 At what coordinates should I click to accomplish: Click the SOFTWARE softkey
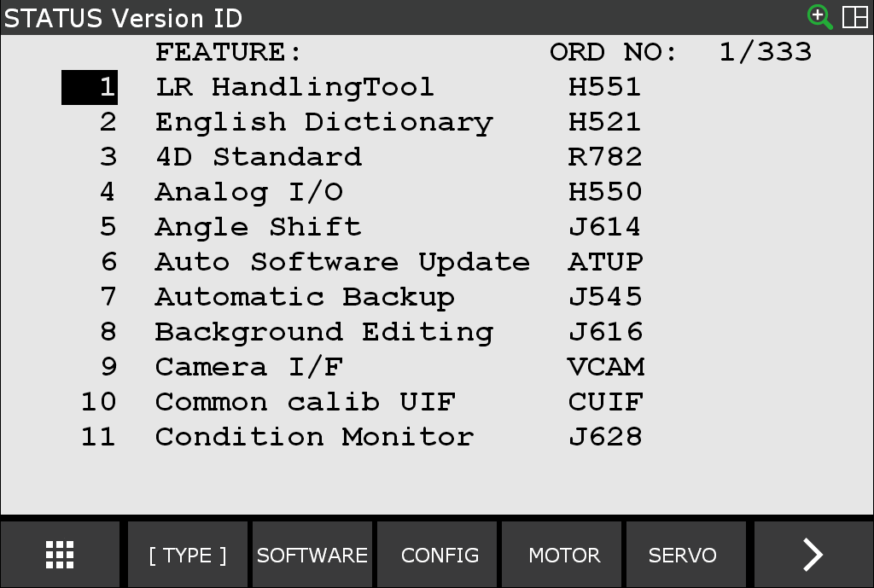pyautogui.click(x=312, y=554)
